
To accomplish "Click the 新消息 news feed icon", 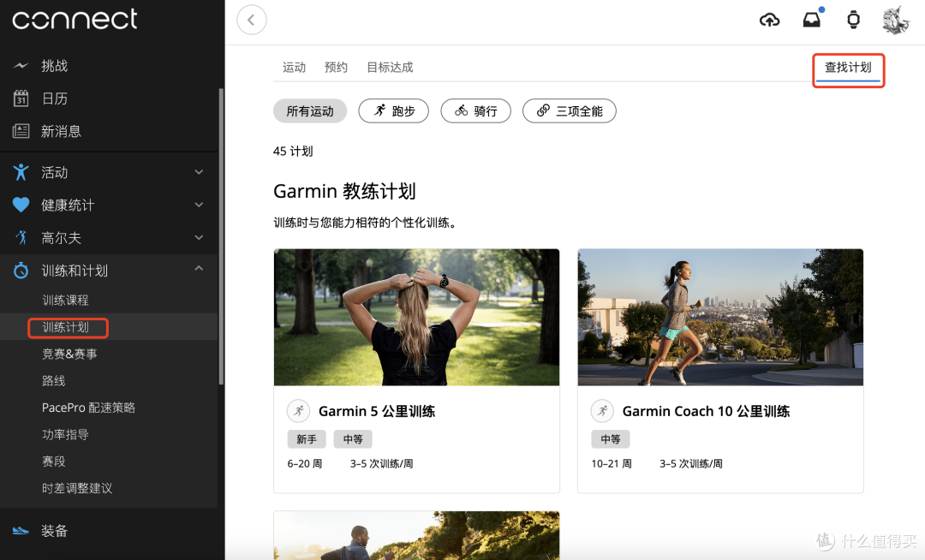I will 21,131.
